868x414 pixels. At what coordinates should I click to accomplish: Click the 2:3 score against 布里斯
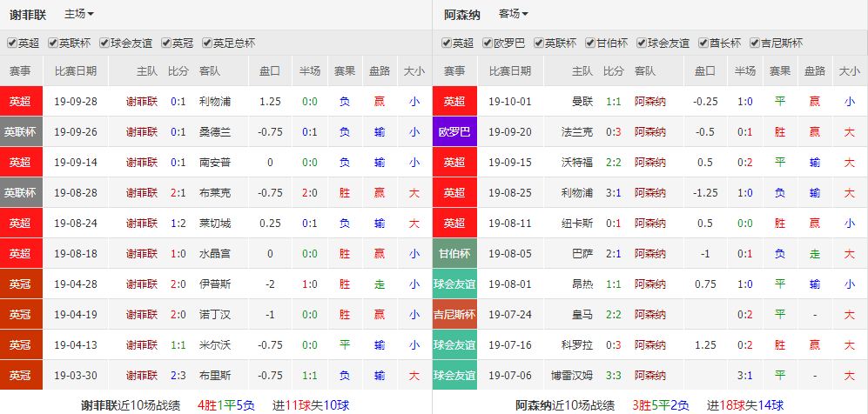point(178,376)
